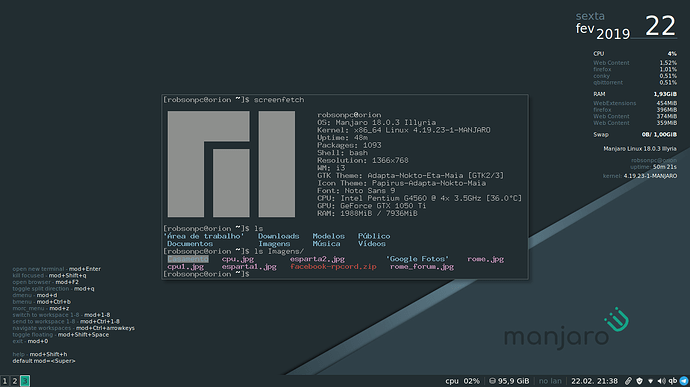Click 'esparta1.jpg' in terminal output

(249, 266)
